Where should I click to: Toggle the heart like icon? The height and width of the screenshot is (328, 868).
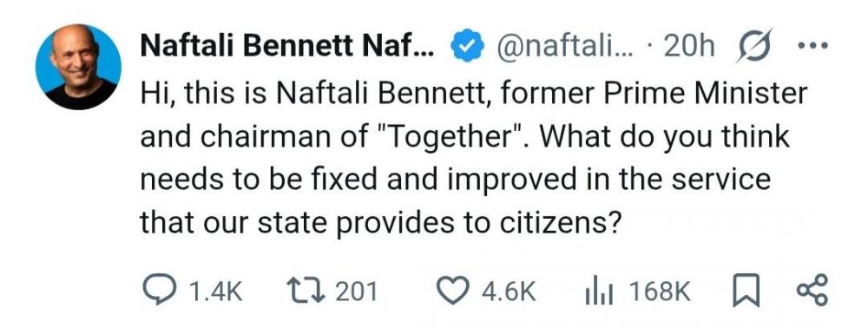(453, 291)
